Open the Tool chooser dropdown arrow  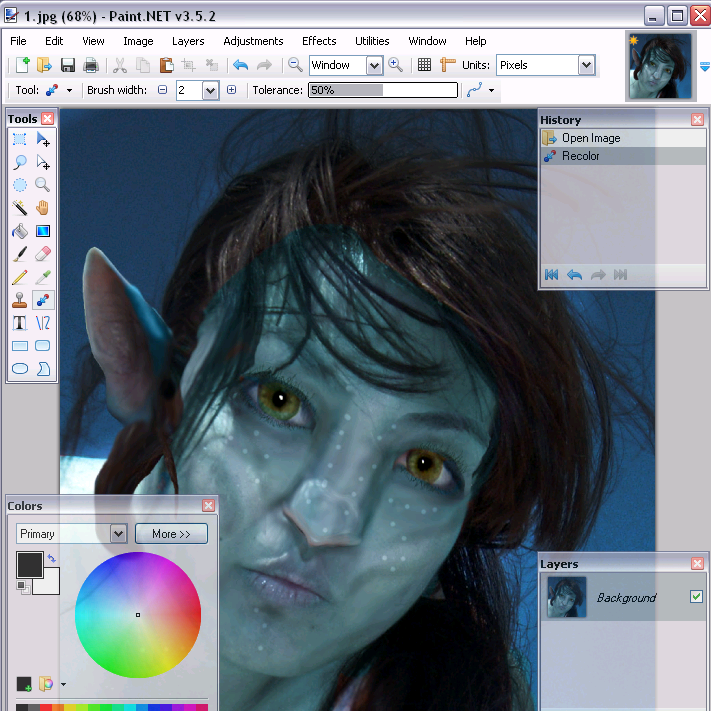point(69,90)
